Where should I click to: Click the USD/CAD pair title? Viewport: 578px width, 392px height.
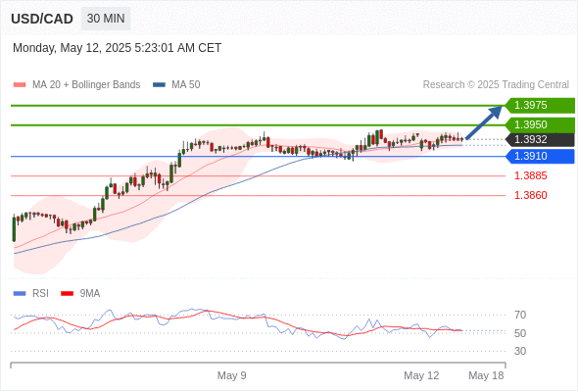pyautogui.click(x=42, y=19)
